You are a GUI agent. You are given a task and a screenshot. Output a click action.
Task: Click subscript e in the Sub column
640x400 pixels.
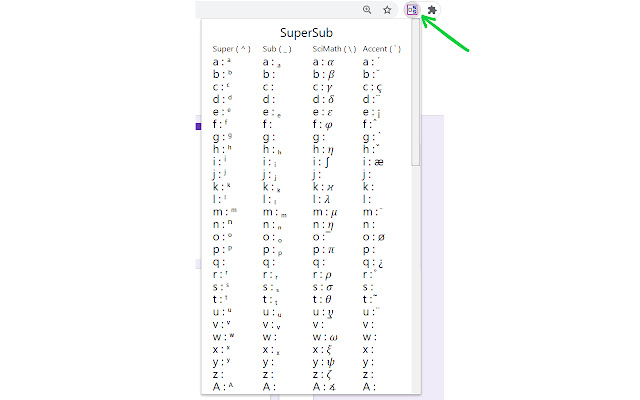[279, 116]
